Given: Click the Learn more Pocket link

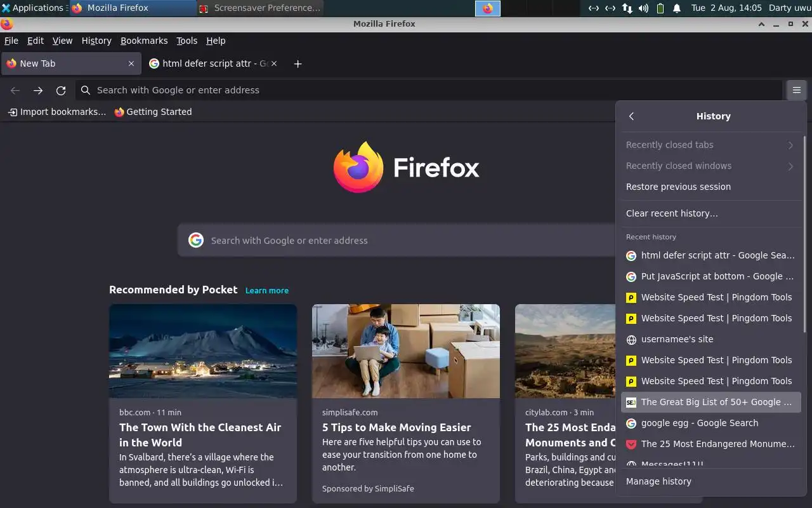Looking at the screenshot, I should click(x=267, y=290).
